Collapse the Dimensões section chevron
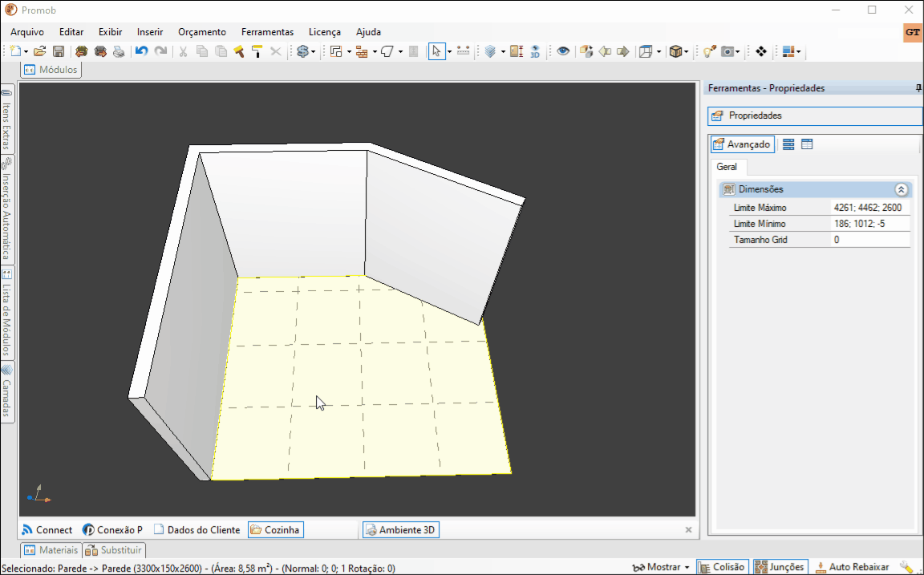Viewport: 924px width, 575px height. (x=901, y=190)
